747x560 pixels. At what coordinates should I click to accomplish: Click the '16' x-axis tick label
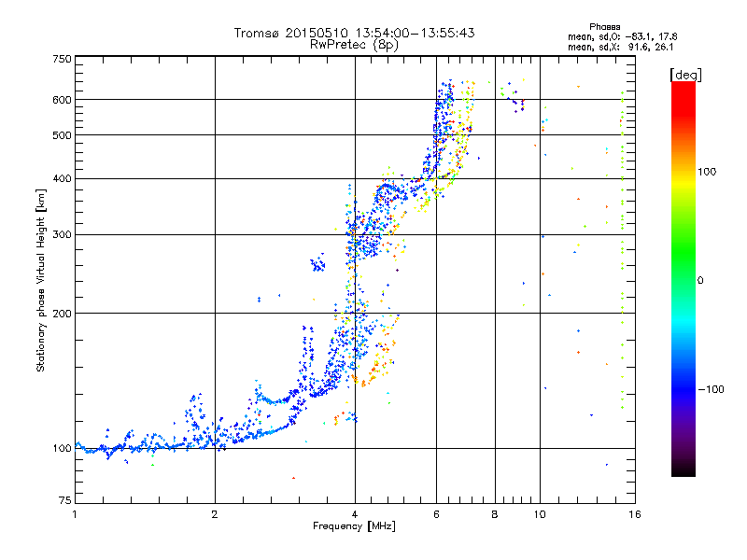[x=635, y=514]
